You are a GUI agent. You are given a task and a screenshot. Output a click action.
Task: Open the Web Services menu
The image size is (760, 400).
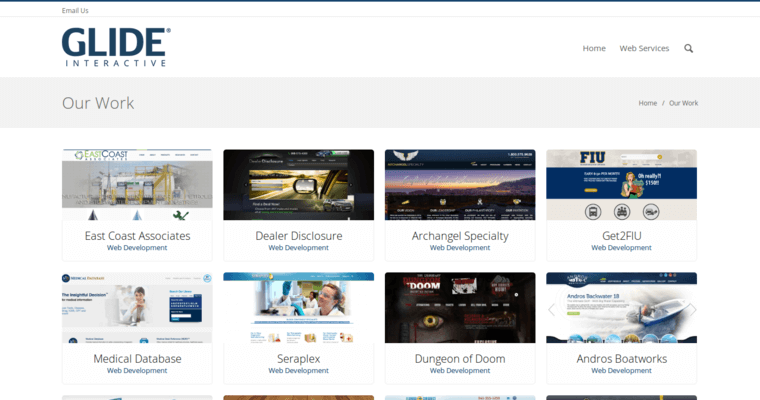click(x=644, y=48)
